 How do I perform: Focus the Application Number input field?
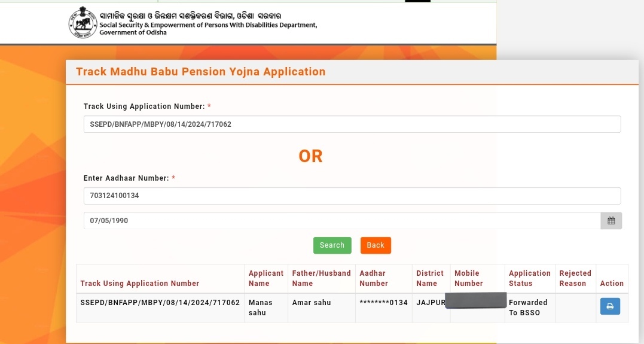pyautogui.click(x=352, y=124)
